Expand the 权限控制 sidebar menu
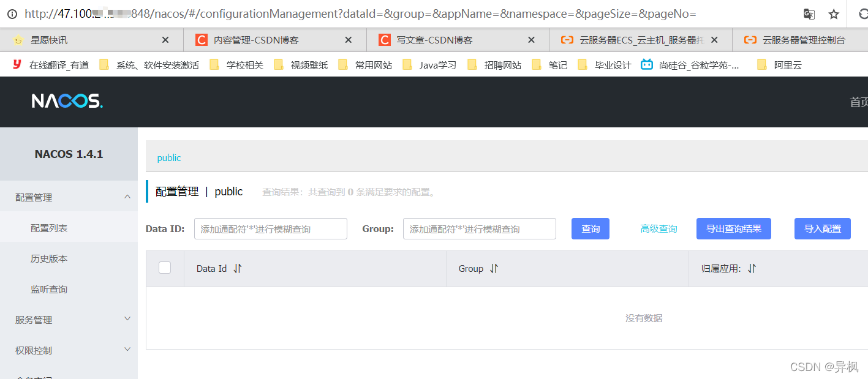The width and height of the screenshot is (868, 379). [x=69, y=350]
